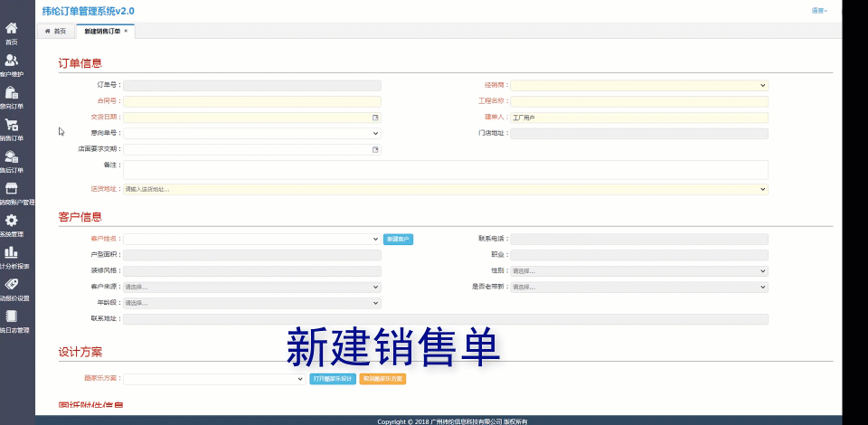The height and width of the screenshot is (425, 868).
Task: Click the copyright footer text
Action: 452,421
